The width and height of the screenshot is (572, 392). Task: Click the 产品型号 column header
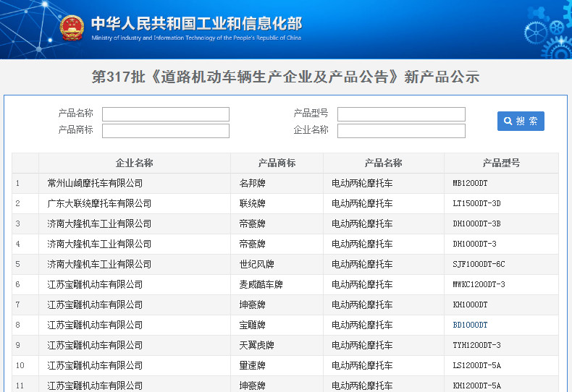point(501,163)
